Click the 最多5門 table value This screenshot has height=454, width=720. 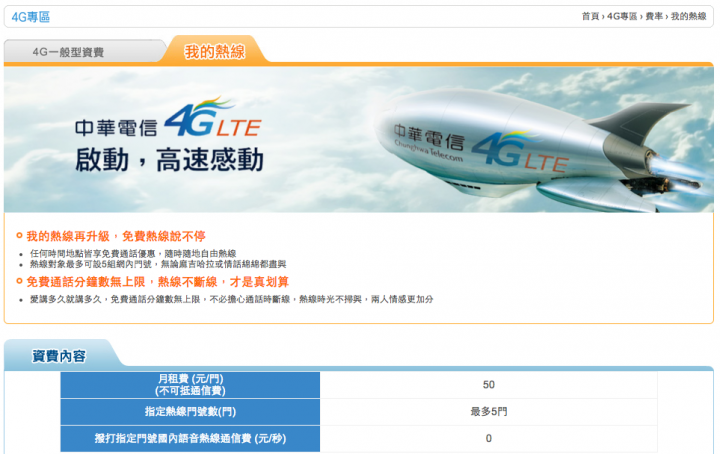click(489, 412)
